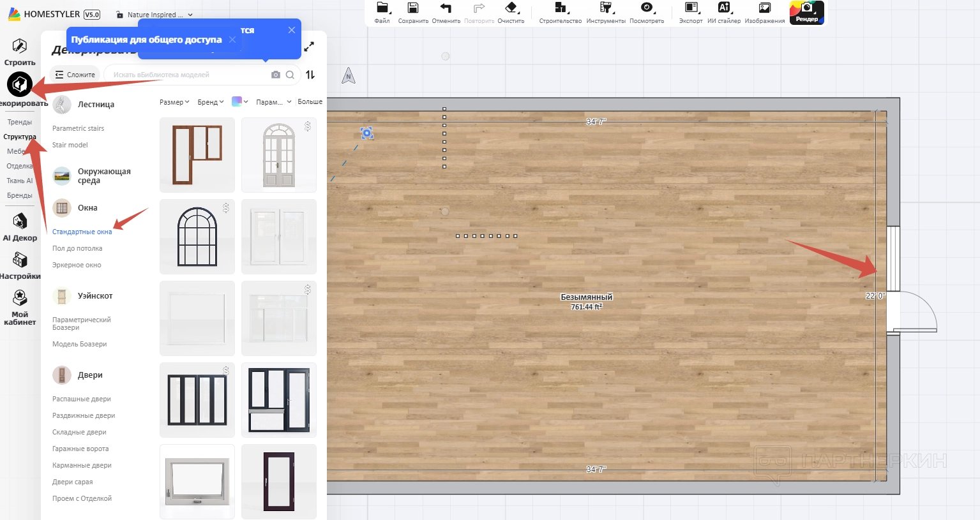The height and width of the screenshot is (520, 980).
Task: Expand the catalog panel with arrows icon
Action: click(309, 47)
